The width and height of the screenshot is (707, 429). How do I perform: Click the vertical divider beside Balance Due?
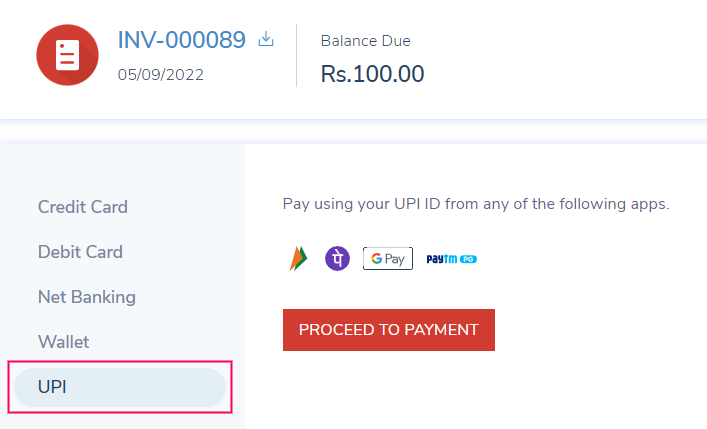pyautogui.click(x=297, y=56)
